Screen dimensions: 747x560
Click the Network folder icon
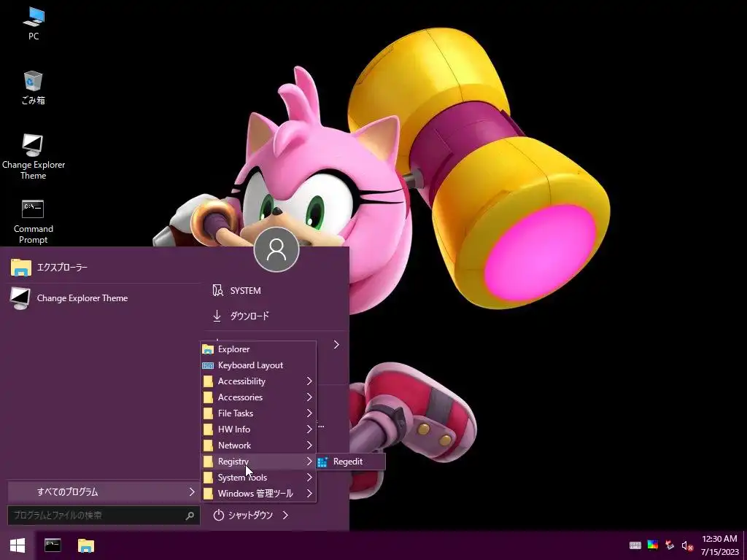tap(208, 446)
